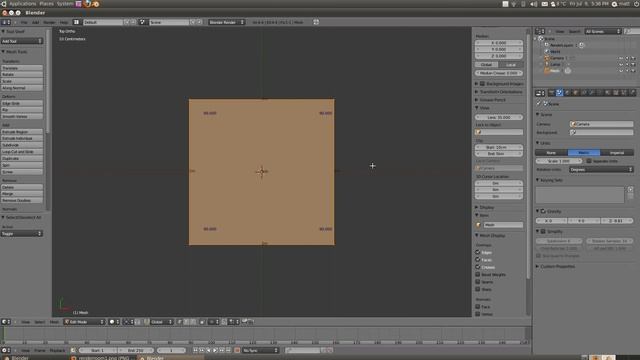Enable the Seams checkbox
This screenshot has width=640, height=360.
[478, 282]
